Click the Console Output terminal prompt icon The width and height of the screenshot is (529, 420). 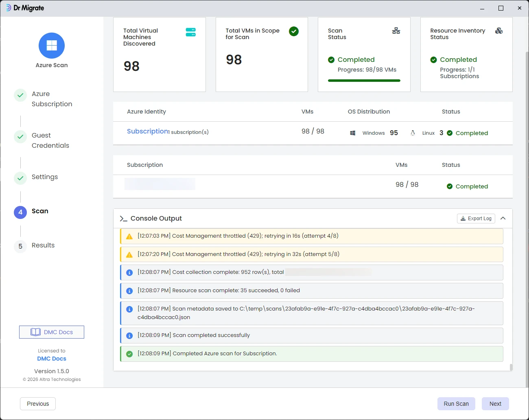tap(123, 219)
